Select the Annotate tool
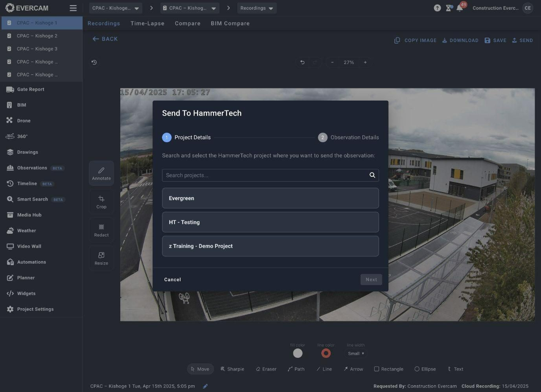The image size is (541, 392). coord(101,173)
